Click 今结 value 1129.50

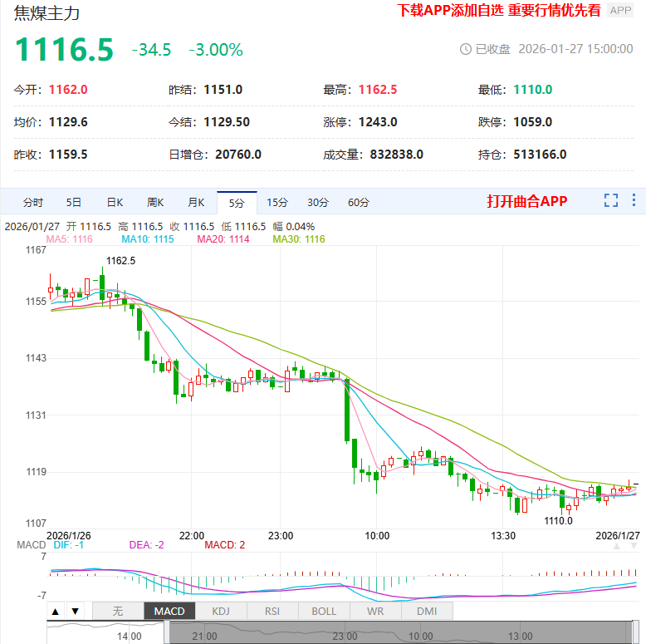(x=227, y=122)
